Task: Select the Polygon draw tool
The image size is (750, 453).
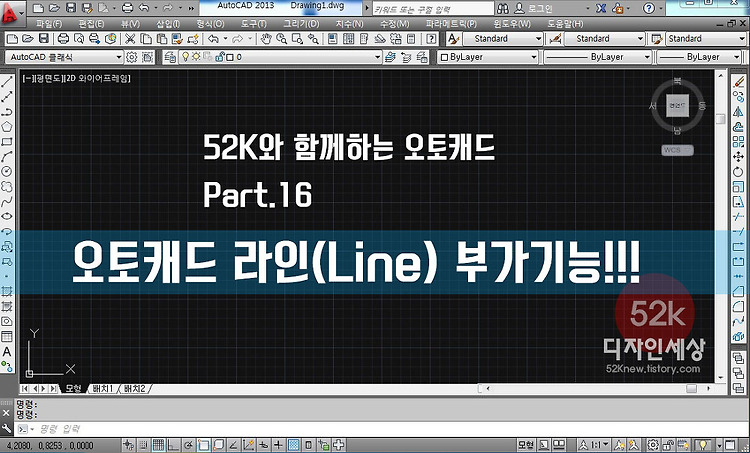Action: (x=7, y=127)
